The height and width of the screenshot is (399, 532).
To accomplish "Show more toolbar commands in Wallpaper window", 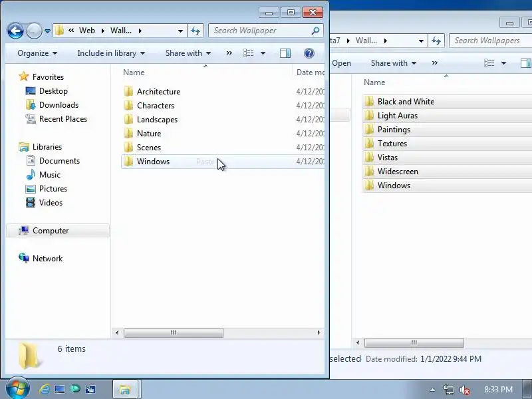I will coord(229,53).
